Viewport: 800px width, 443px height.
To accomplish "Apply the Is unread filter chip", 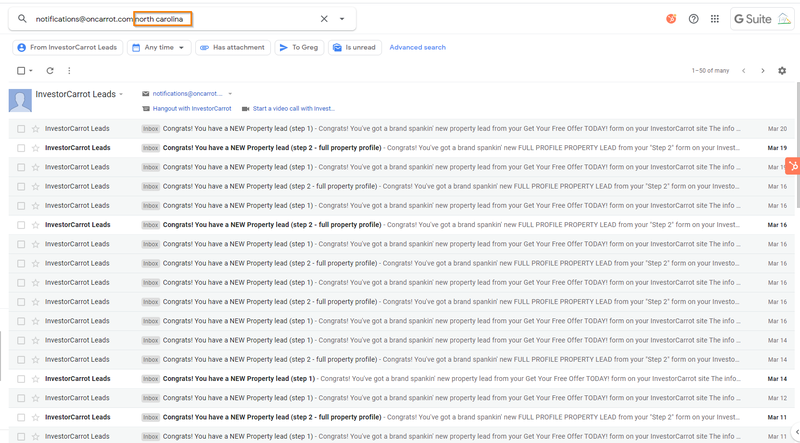I will (355, 47).
